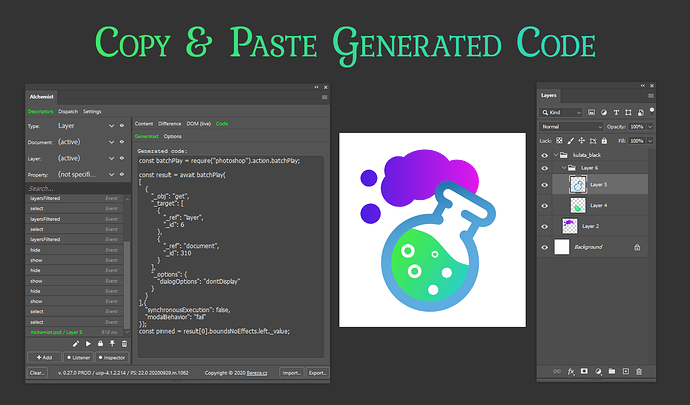Image resolution: width=690 pixels, height=405 pixels.
Task: Switch to the Settings tab
Action: [x=92, y=112]
